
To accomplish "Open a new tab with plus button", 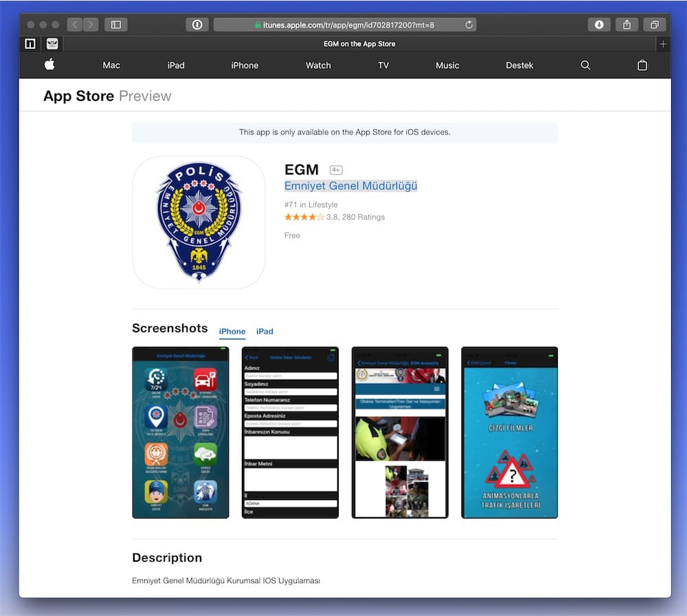I will [662, 44].
